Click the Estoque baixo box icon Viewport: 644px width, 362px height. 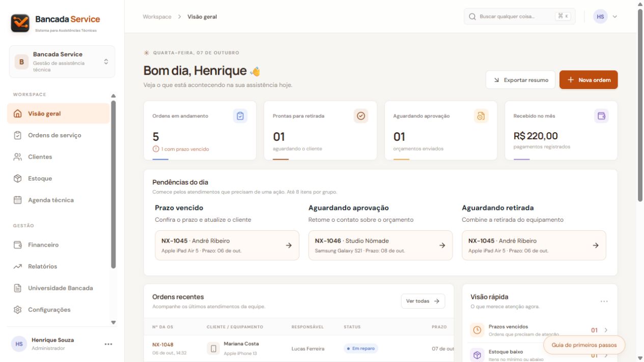[x=477, y=355]
